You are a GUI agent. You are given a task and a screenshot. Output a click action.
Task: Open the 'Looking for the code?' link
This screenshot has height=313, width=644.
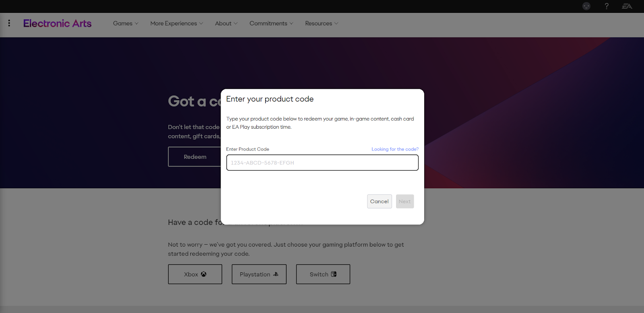point(395,149)
